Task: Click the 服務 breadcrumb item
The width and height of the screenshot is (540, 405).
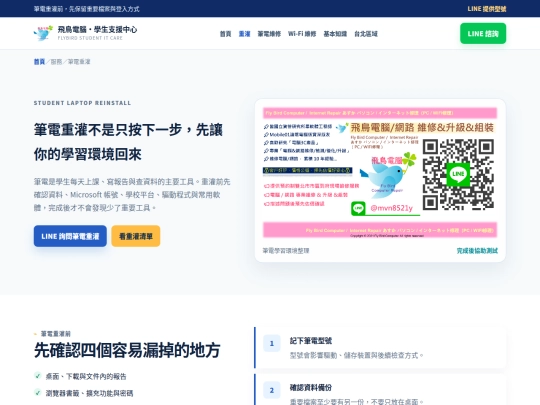Action: [x=56, y=62]
